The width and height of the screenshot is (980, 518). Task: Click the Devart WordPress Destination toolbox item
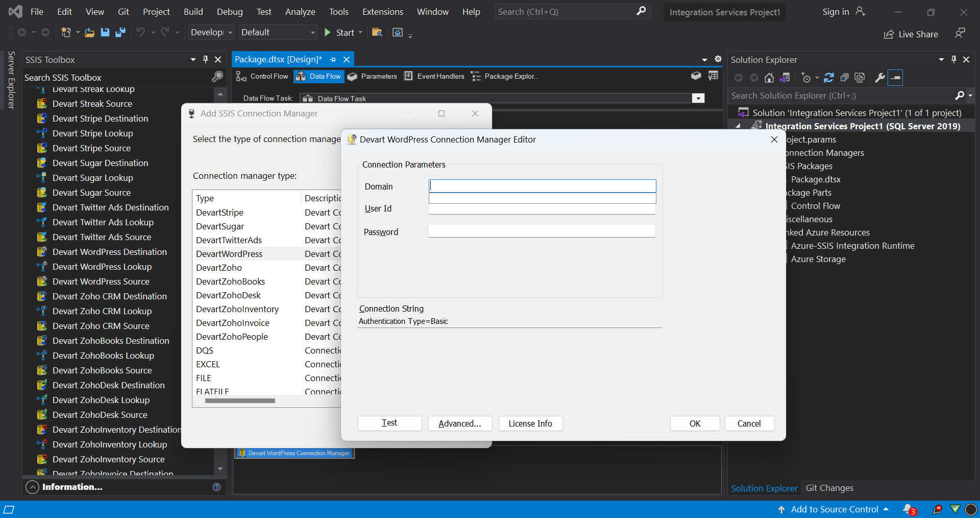pos(109,252)
